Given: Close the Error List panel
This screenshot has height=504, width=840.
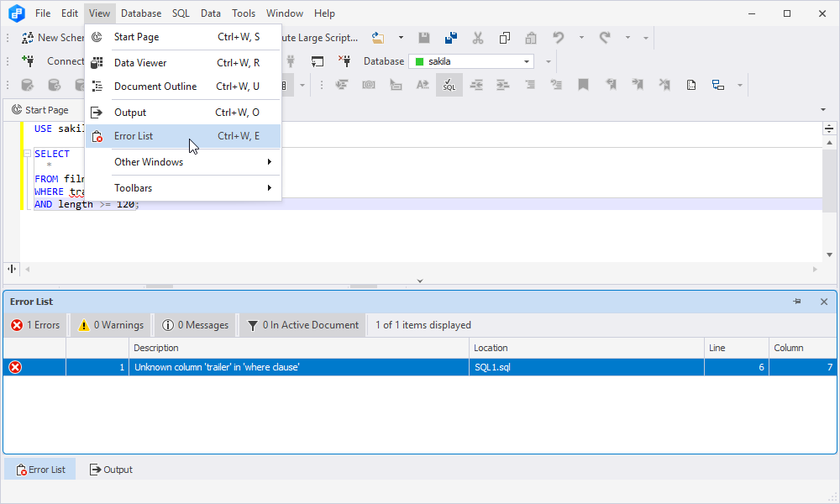Looking at the screenshot, I should tap(824, 302).
